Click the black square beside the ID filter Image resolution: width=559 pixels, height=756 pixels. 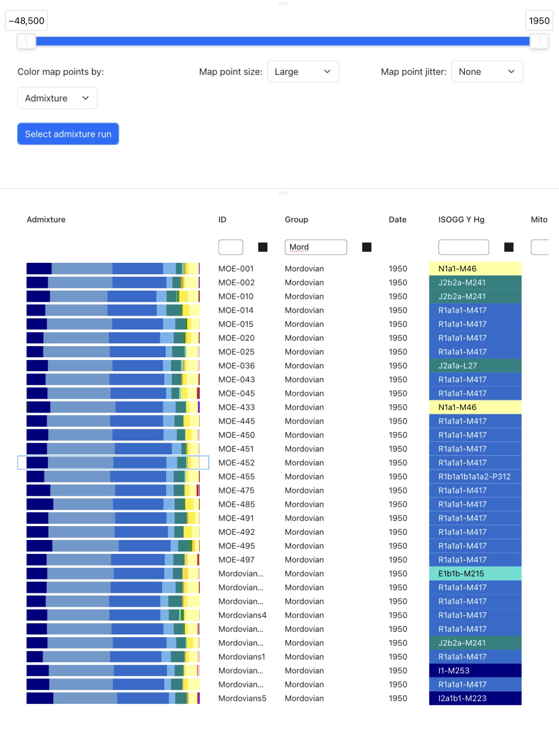pos(263,247)
